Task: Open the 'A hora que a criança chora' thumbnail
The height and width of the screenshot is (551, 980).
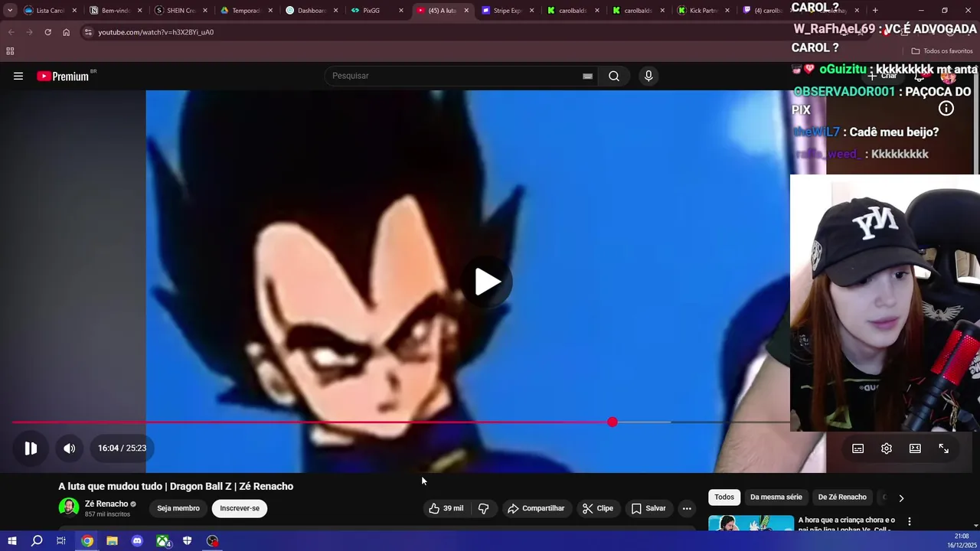Action: (x=751, y=523)
